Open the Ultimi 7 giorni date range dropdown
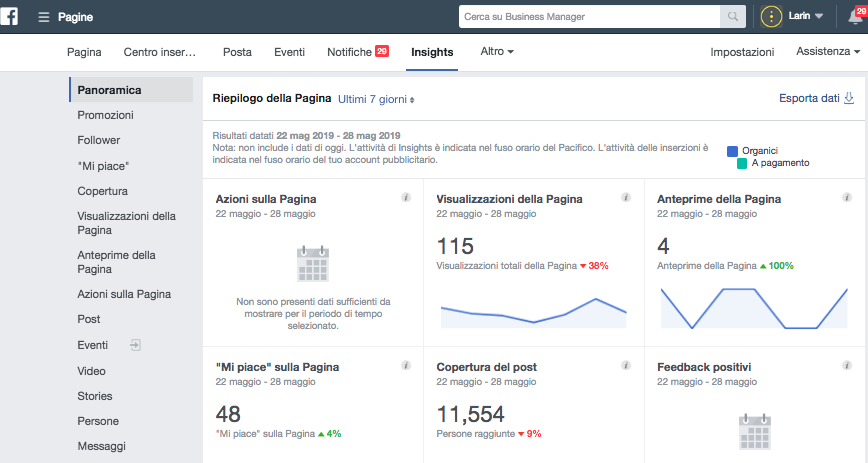The height and width of the screenshot is (463, 868). 376,99
